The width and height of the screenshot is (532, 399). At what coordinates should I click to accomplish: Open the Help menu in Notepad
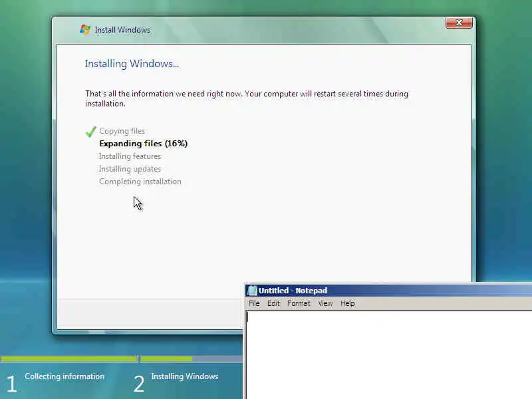347,303
